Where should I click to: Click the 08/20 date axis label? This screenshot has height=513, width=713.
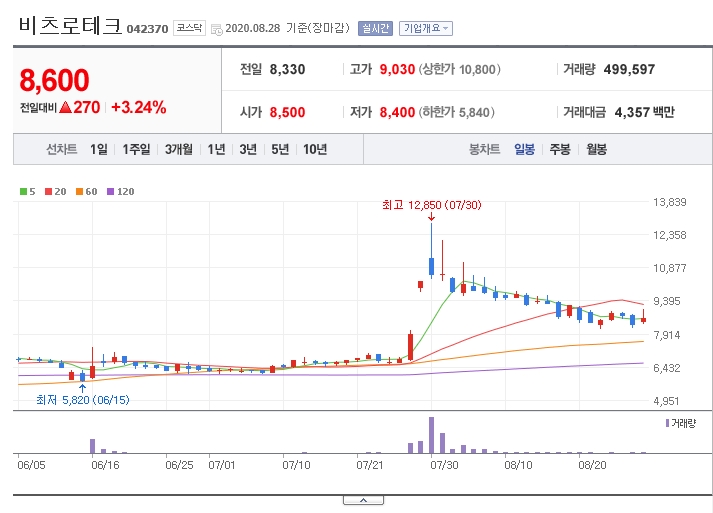coord(592,465)
